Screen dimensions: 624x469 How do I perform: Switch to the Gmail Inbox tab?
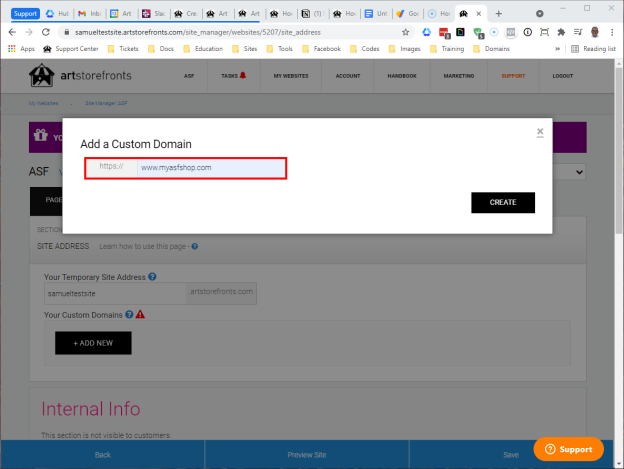point(90,14)
